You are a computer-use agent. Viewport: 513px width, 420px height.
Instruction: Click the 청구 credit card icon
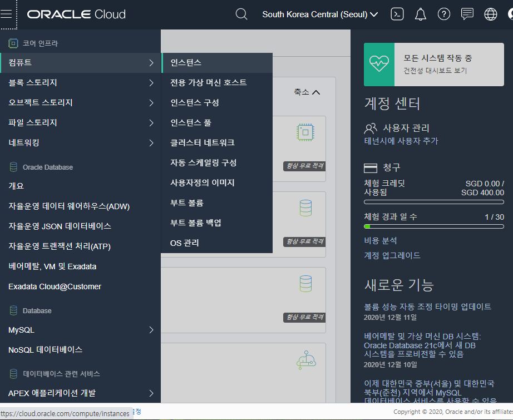pos(371,168)
